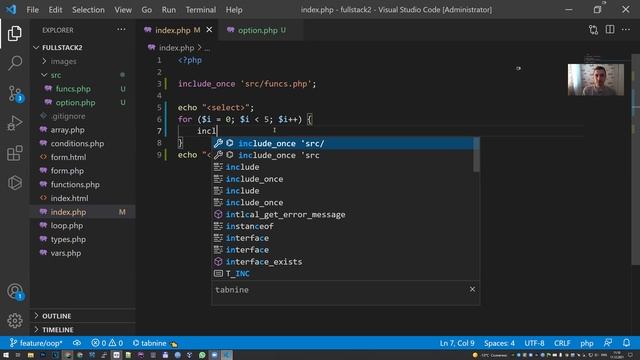Change language mode php
This screenshot has height=360, width=640.
tap(587, 343)
